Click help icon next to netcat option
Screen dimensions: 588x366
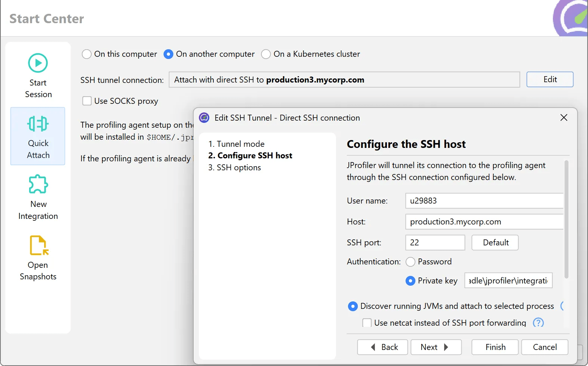pos(538,323)
